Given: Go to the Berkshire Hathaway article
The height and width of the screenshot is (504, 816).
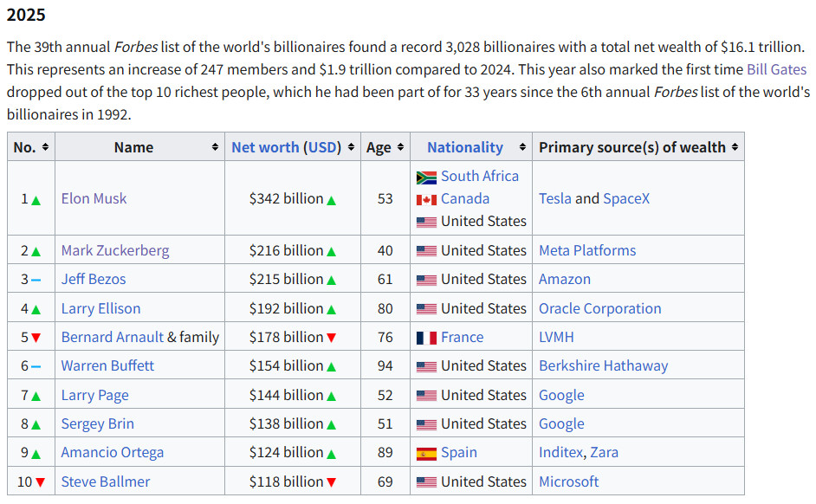Looking at the screenshot, I should (603, 366).
